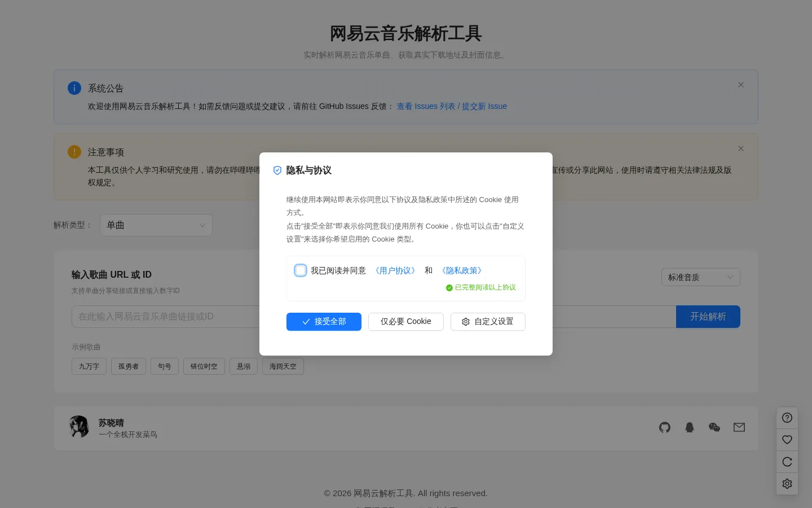Click the 已完整阅读以上协议 status text
The height and width of the screenshot is (508, 812).
click(x=486, y=288)
